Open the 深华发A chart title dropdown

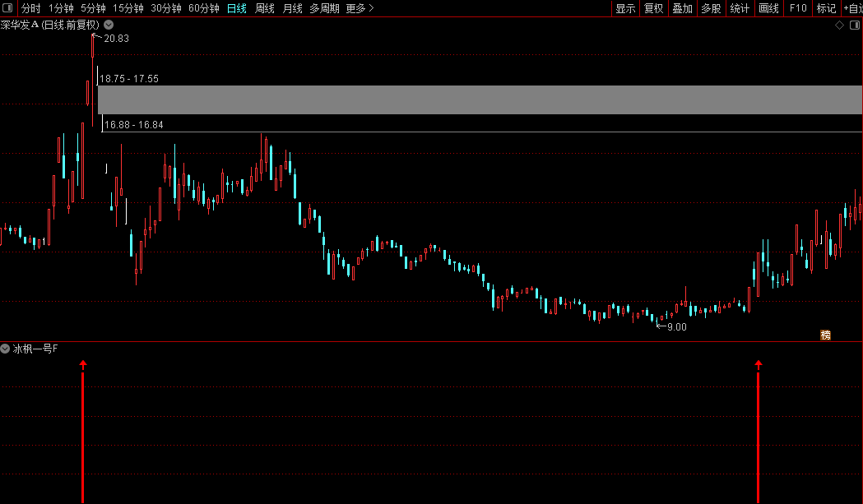click(109, 25)
